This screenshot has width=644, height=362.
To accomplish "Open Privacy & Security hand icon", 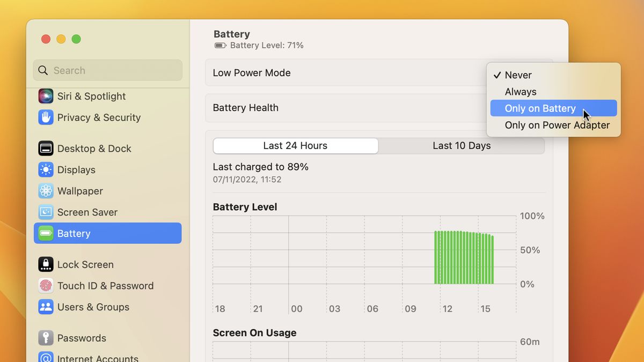I will click(46, 117).
